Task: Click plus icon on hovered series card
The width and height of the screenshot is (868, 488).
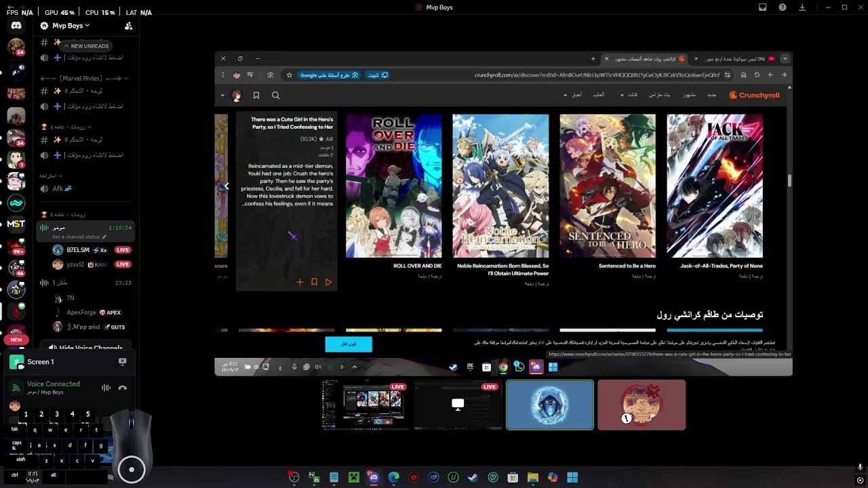Action: pos(300,282)
